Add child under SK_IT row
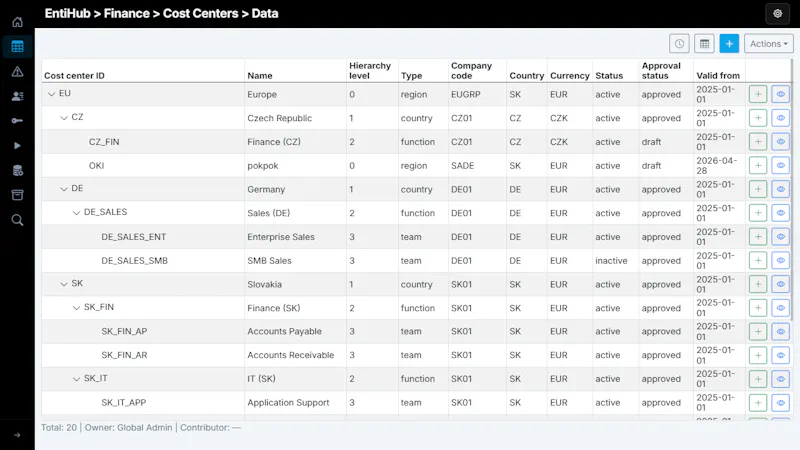 758,379
